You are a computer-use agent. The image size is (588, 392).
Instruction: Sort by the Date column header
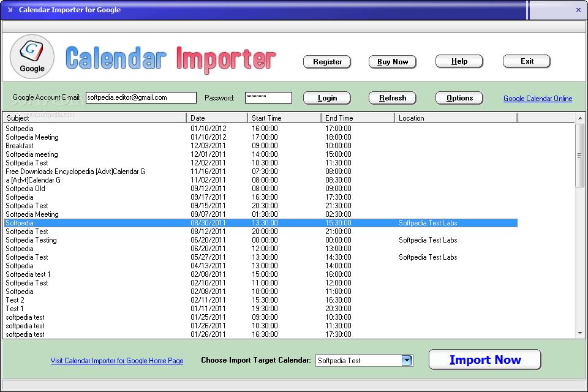pos(217,118)
